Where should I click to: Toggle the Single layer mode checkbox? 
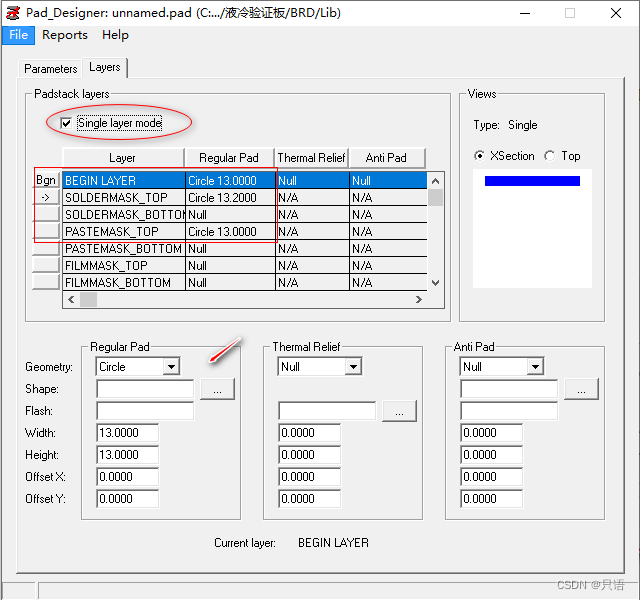pyautogui.click(x=66, y=123)
